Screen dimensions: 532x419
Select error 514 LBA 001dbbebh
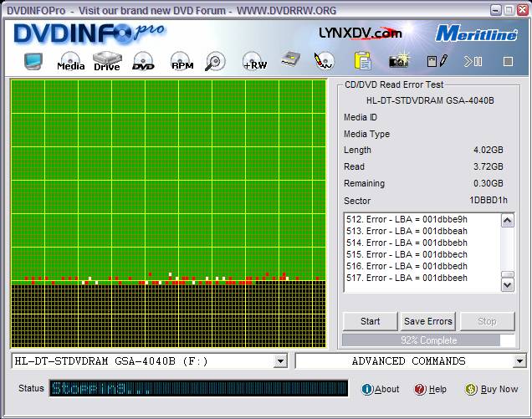coord(407,243)
